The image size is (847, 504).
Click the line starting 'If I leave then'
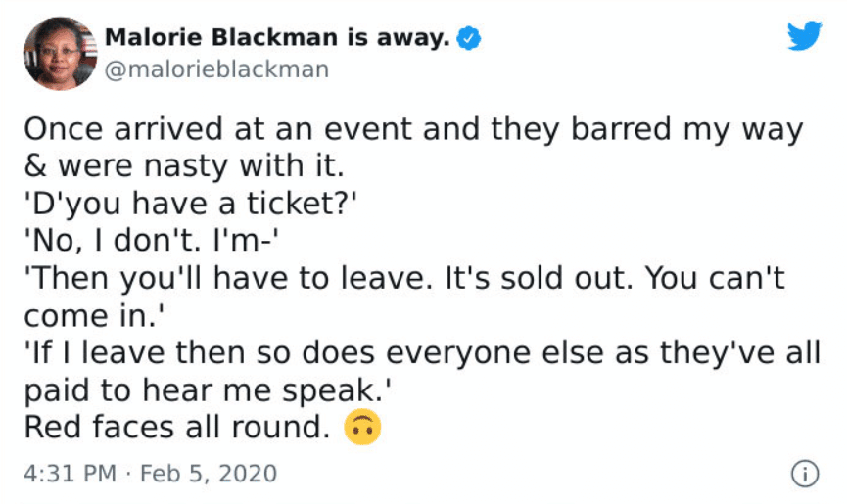pyautogui.click(x=422, y=353)
